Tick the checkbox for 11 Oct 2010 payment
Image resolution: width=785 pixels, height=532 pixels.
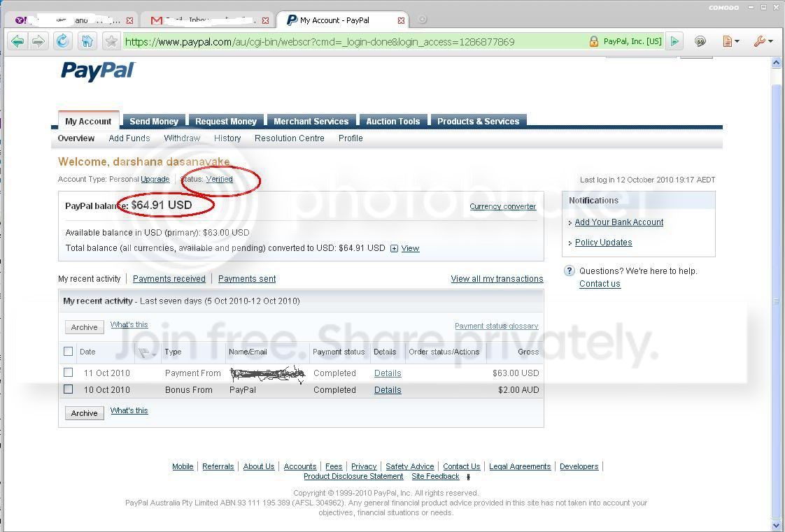(69, 373)
